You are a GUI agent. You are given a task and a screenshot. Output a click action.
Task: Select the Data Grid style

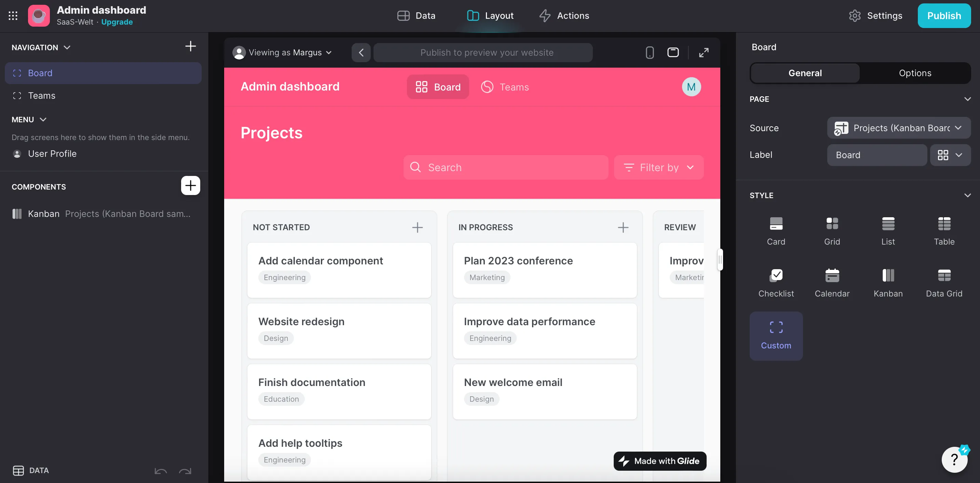point(944,282)
